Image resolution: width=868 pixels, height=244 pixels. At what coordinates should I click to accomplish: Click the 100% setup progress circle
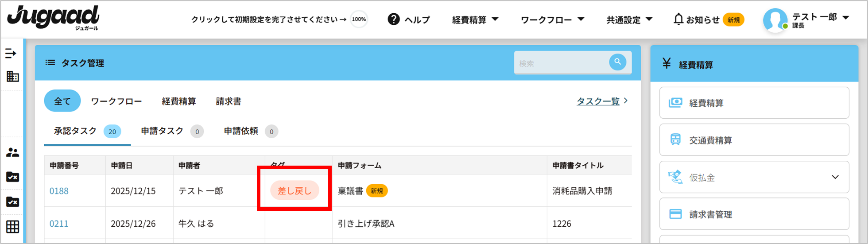tap(359, 19)
